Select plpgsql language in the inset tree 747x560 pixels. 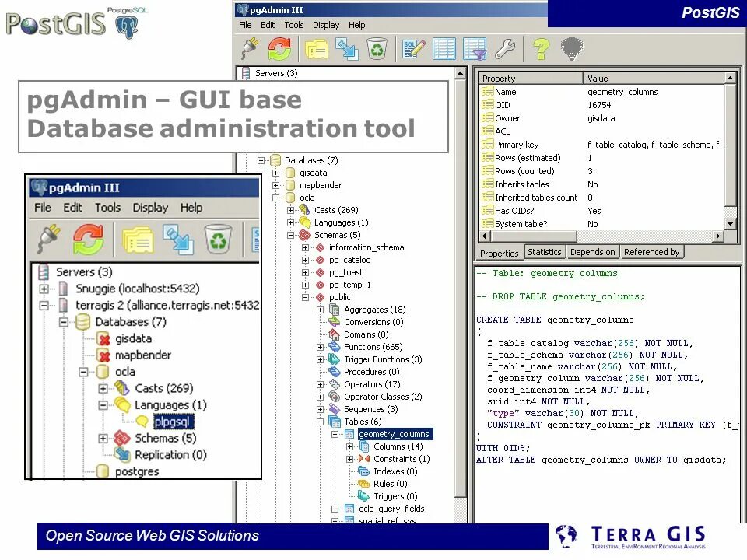point(172,422)
